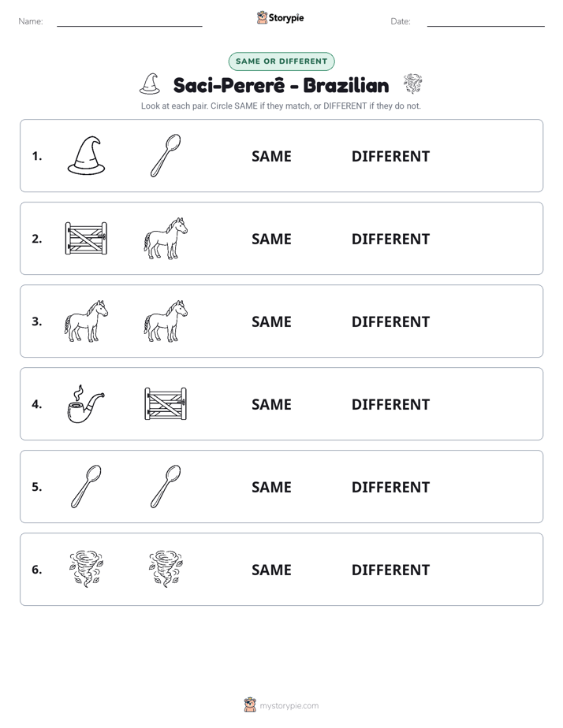
Task: Click the left spoon icon in row 5
Action: [x=87, y=486]
